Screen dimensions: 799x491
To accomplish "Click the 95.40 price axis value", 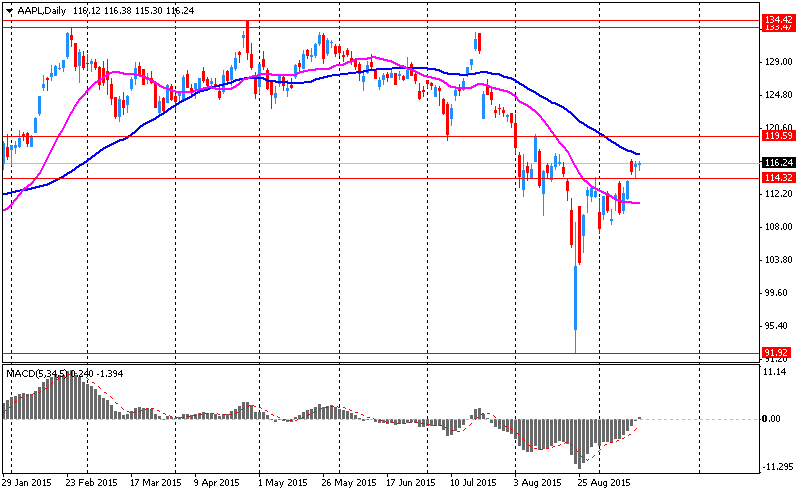I will pos(777,326).
